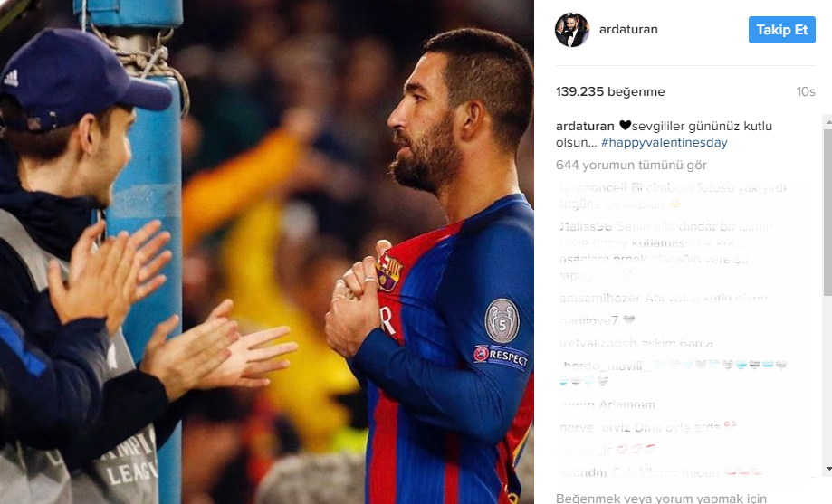This screenshot has width=832, height=504.
Task: Open ardaturan's profile picture avatar
Action: pos(572,30)
